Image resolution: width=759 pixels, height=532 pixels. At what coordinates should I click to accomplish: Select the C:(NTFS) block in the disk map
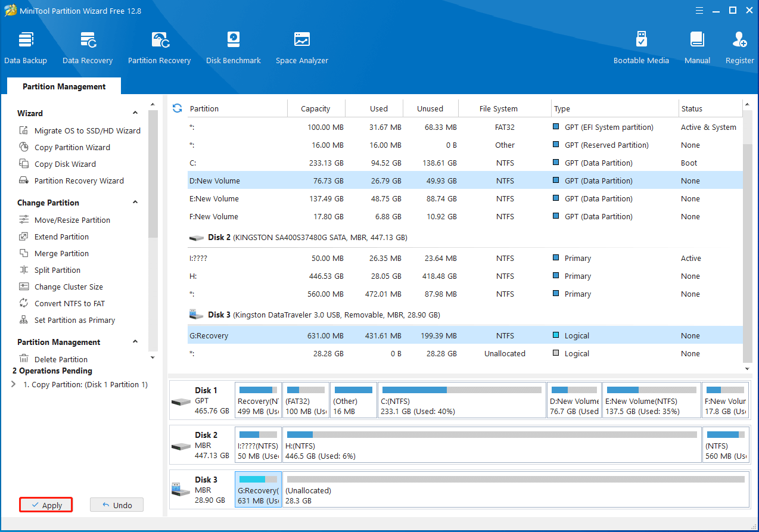(x=461, y=400)
